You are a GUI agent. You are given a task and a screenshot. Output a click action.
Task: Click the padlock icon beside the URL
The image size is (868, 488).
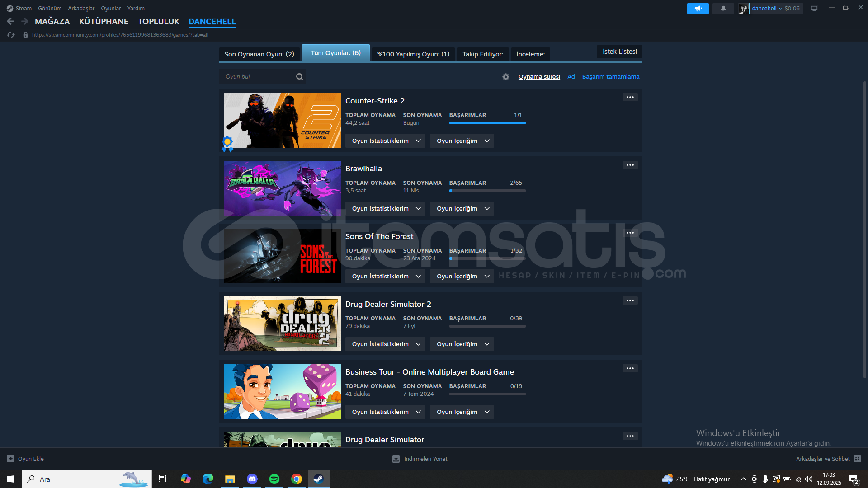pos(26,35)
